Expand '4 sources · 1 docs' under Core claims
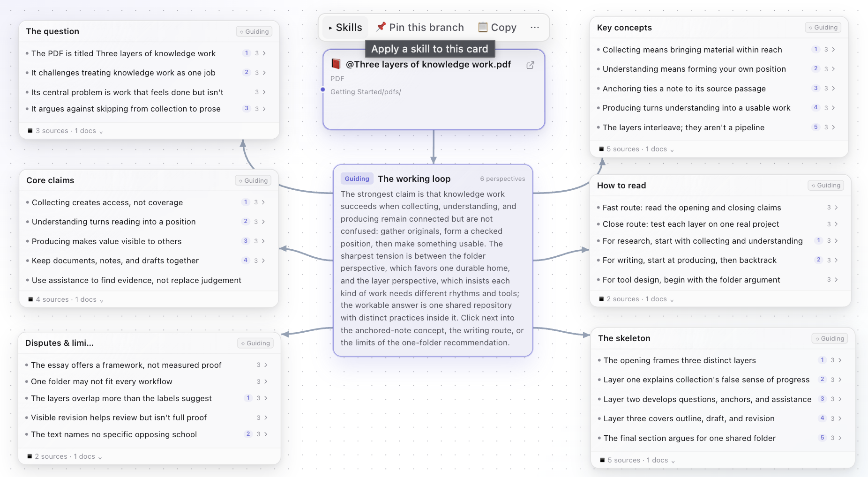This screenshot has height=477, width=868. (x=66, y=299)
